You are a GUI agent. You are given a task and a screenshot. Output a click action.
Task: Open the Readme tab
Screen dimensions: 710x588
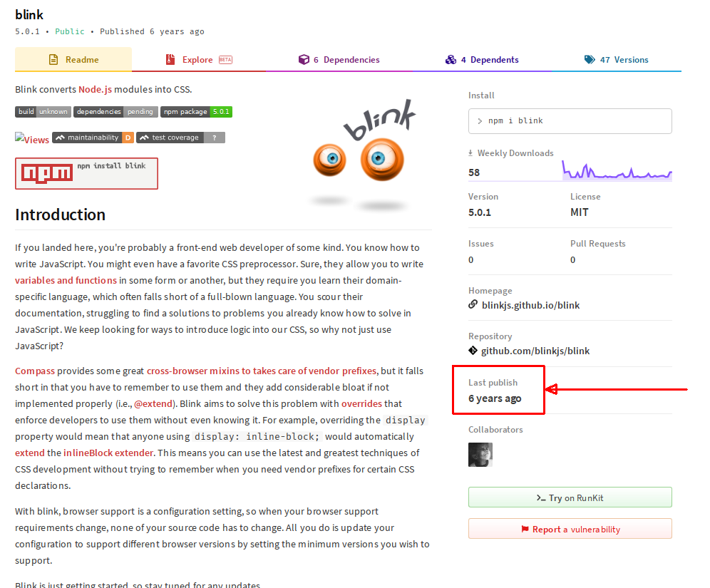pyautogui.click(x=73, y=59)
